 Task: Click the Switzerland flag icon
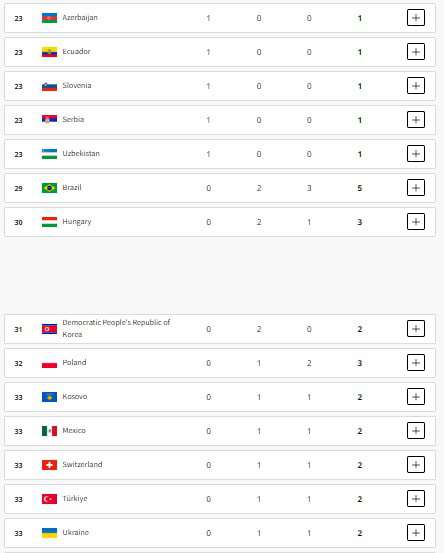tap(49, 465)
